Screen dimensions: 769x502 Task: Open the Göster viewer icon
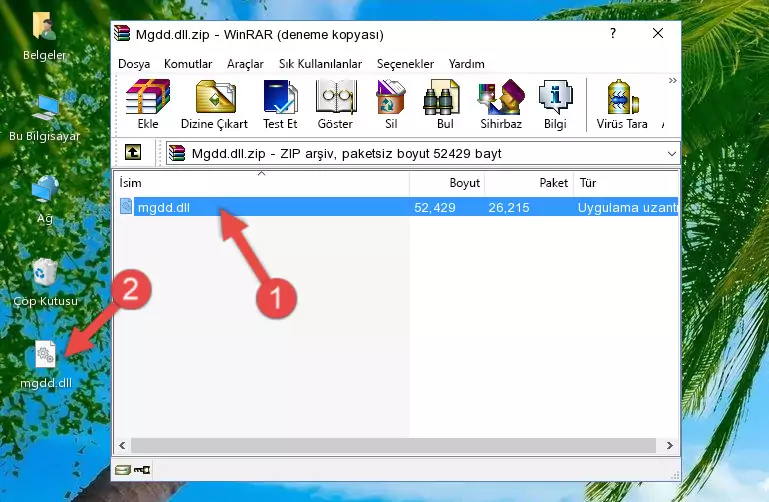pos(335,104)
